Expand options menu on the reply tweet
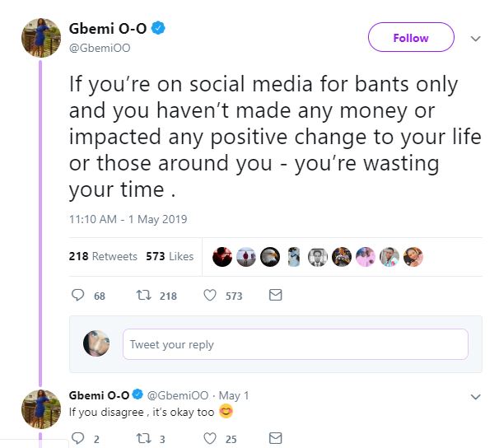This screenshot has height=448, width=499. pos(475,397)
